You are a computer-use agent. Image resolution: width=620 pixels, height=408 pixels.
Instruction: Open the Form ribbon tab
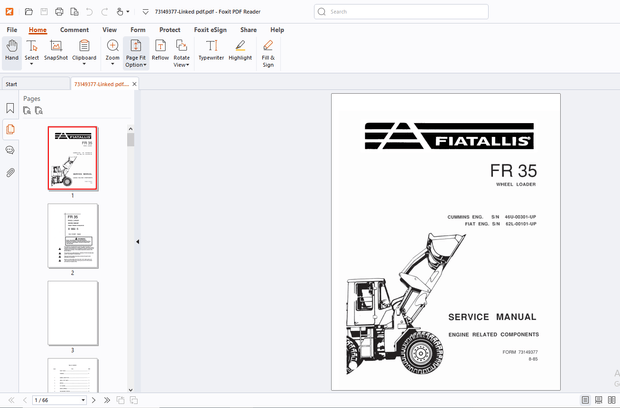(x=138, y=30)
